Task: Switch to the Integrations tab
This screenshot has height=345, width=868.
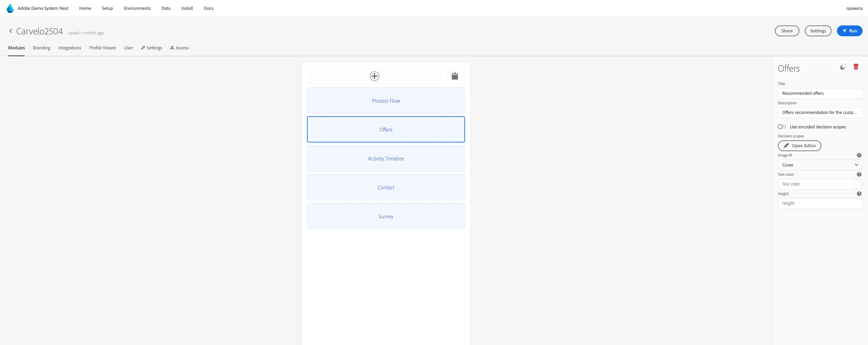Action: tap(70, 48)
